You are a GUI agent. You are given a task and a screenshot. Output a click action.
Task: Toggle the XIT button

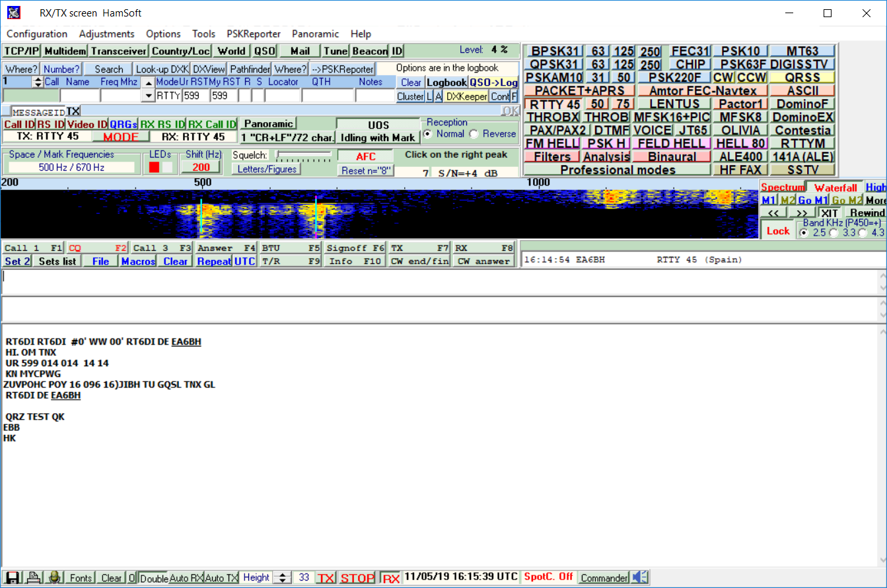[x=830, y=212]
